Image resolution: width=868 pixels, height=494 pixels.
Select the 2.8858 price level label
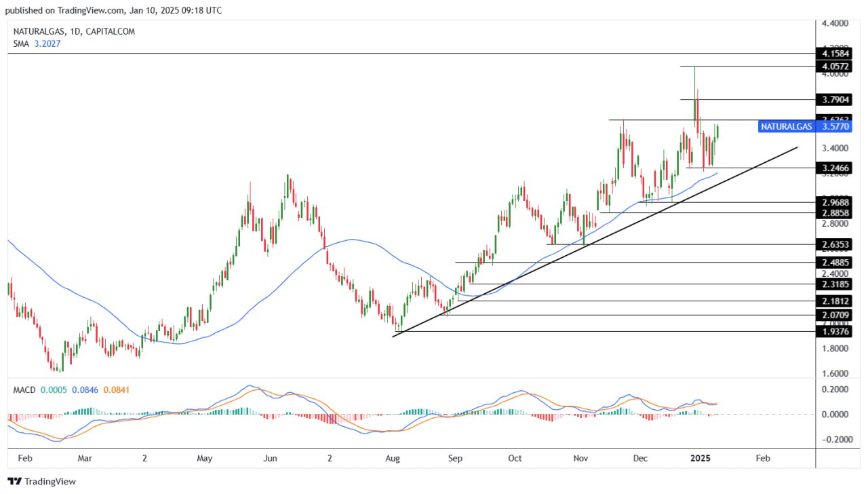(x=835, y=213)
